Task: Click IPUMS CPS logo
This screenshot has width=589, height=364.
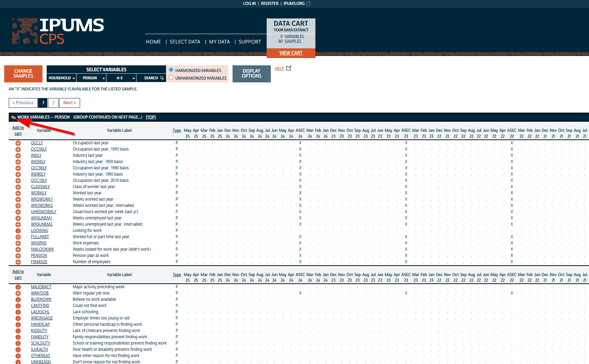Action: tap(58, 31)
